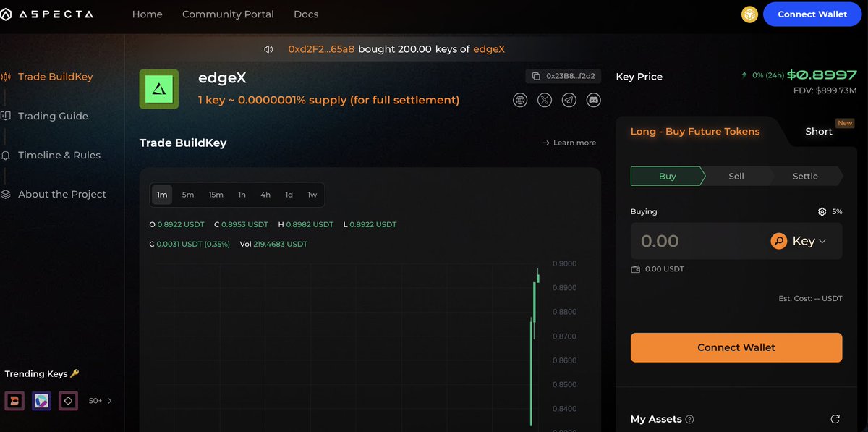This screenshot has width=868, height=432.
Task: Open the edgeX website globe icon
Action: pos(520,101)
